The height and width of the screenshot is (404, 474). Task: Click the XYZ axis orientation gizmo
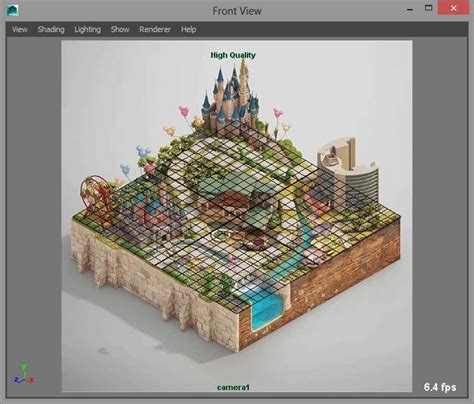[24, 375]
